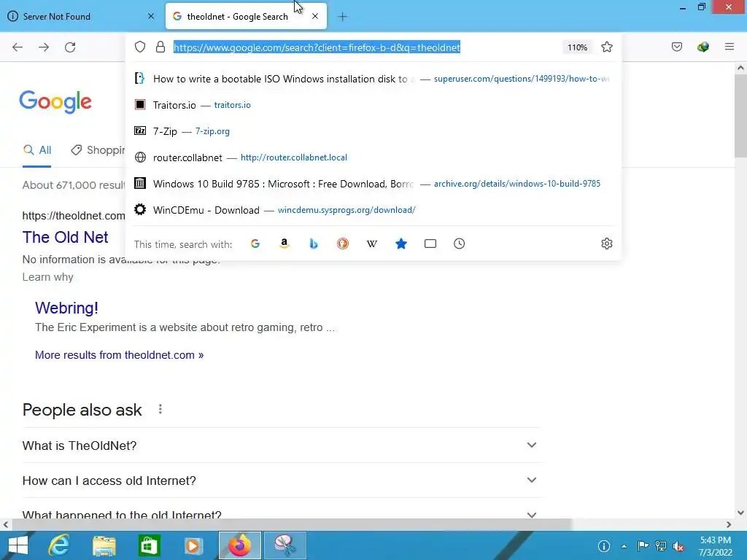Image resolution: width=747 pixels, height=560 pixels.
Task: Search this time with Bing
Action: pyautogui.click(x=314, y=244)
